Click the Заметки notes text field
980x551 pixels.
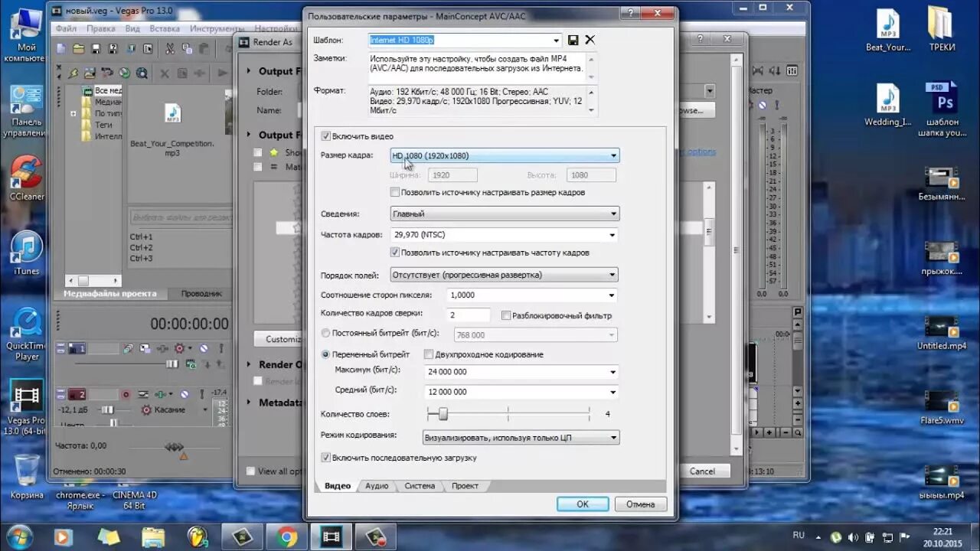(x=482, y=67)
